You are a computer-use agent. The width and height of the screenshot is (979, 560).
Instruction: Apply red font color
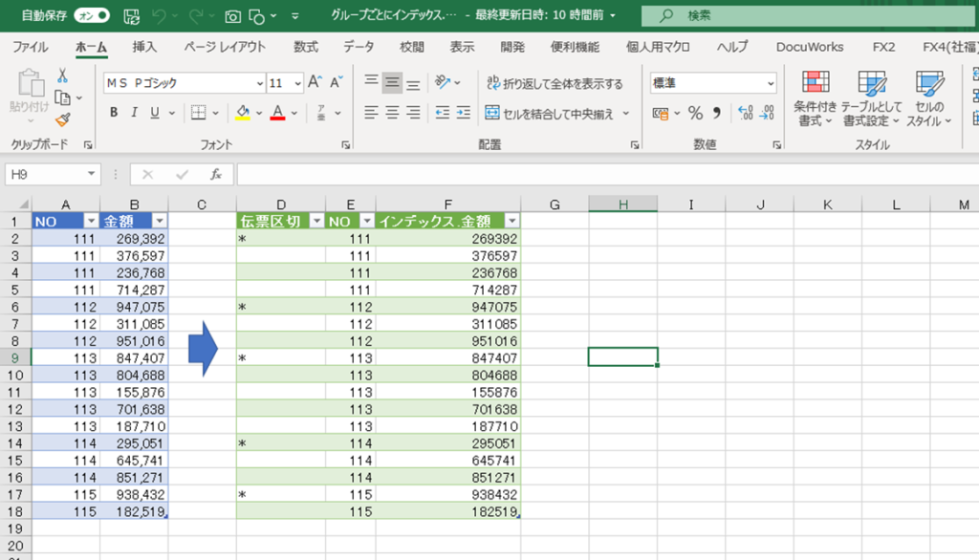point(278,113)
